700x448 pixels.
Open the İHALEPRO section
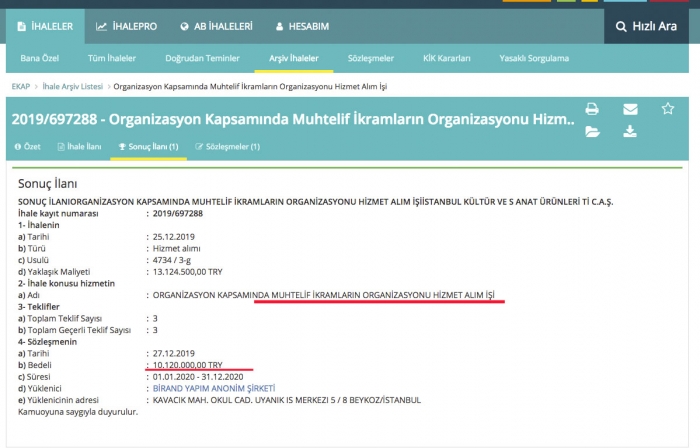click(127, 25)
